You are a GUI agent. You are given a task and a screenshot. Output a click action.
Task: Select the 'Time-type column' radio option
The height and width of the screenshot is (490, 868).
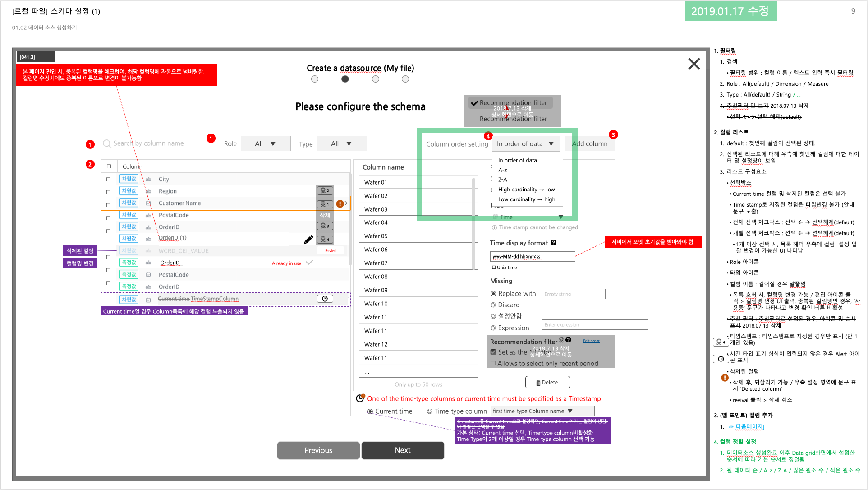(430, 411)
